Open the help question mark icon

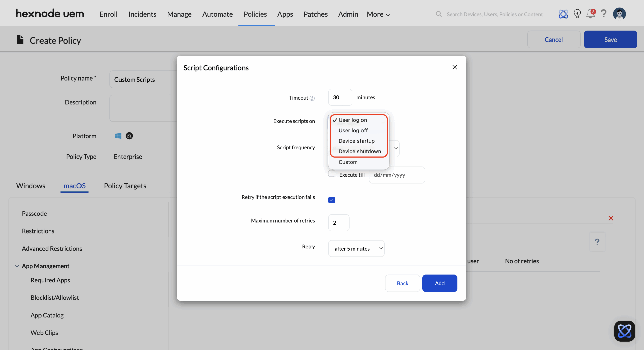coord(604,14)
